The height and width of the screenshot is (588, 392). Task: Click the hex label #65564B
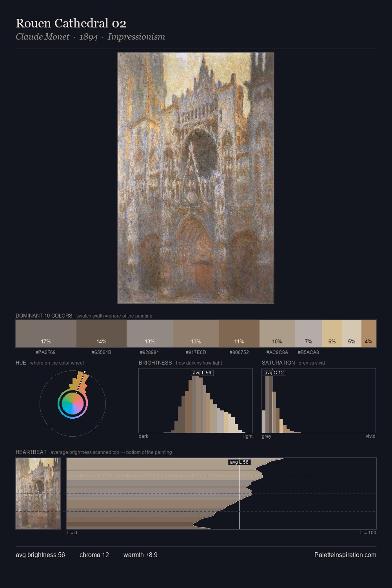coord(102,352)
